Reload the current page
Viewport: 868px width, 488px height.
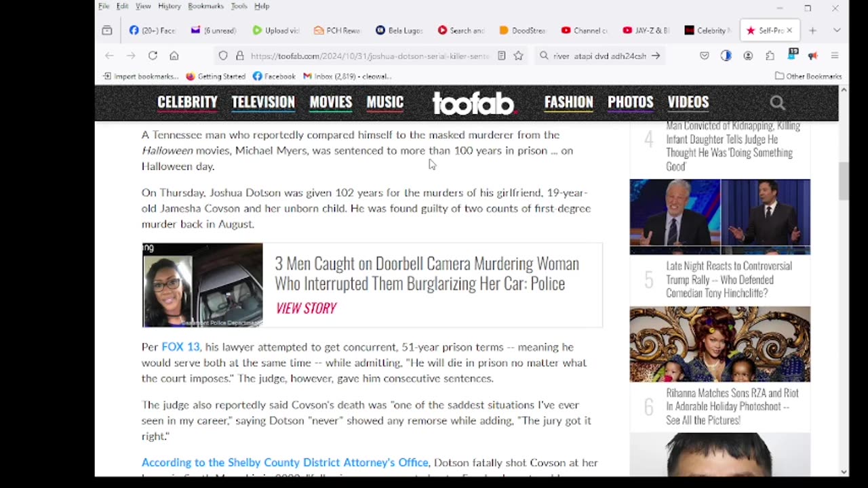(153, 56)
